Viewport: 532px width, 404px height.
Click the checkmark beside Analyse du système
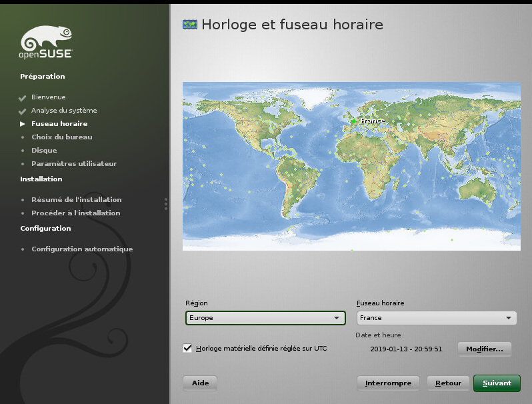23,111
